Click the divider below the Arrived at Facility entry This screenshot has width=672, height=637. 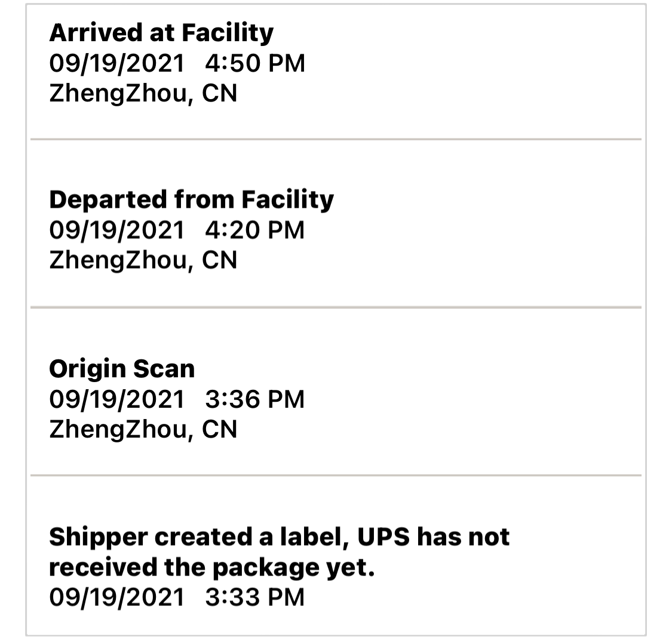point(336,139)
